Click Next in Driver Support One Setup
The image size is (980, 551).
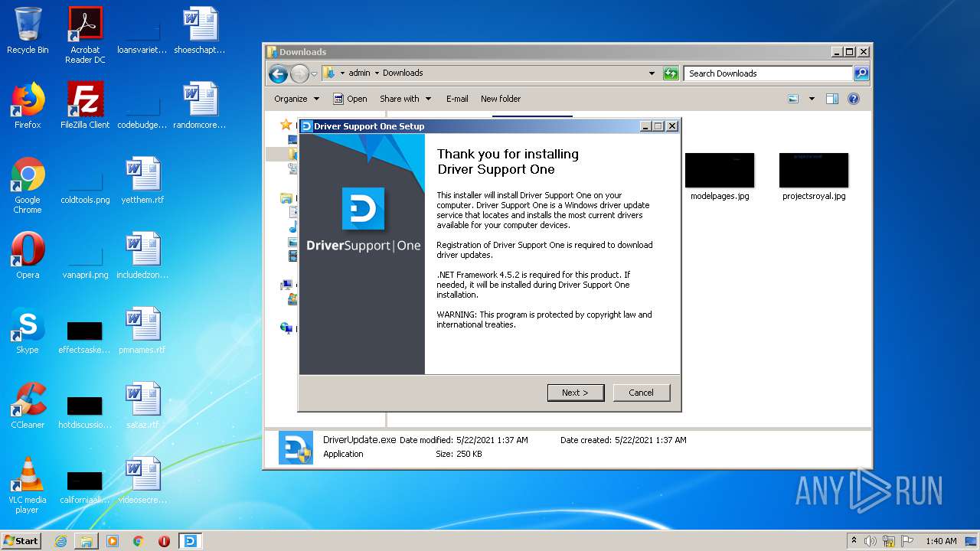tap(576, 393)
